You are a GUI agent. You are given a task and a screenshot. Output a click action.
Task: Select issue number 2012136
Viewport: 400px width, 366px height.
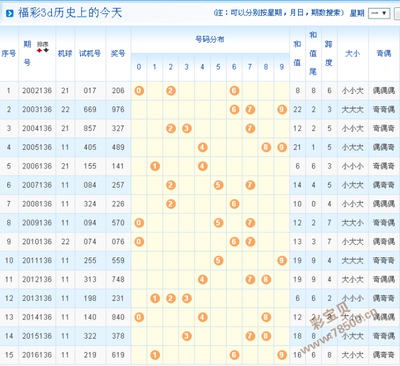point(37,279)
